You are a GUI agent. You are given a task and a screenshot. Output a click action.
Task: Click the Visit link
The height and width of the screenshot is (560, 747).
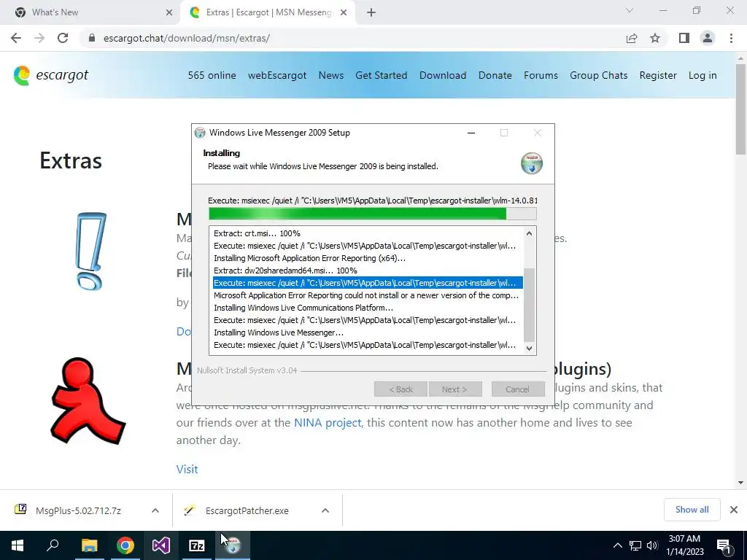tap(187, 469)
